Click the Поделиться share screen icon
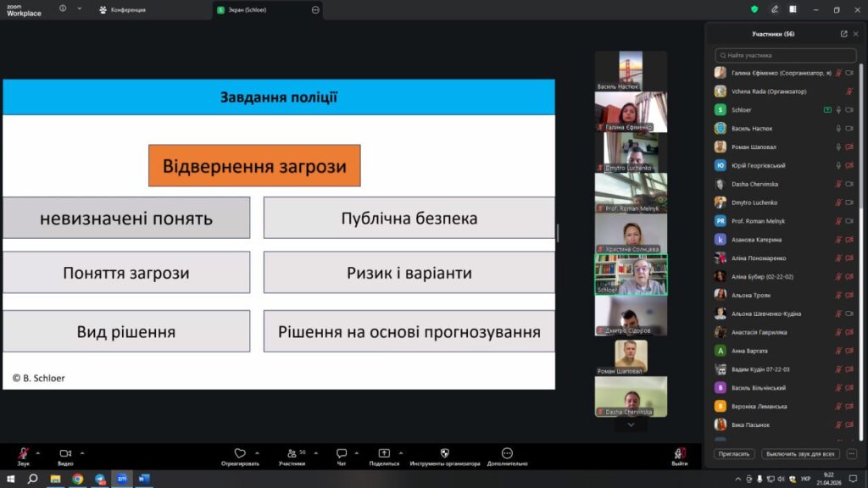868x488 pixels. (384, 453)
